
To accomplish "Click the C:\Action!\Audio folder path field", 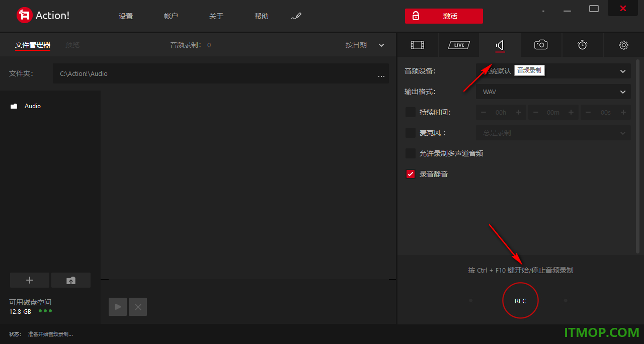I will click(221, 73).
